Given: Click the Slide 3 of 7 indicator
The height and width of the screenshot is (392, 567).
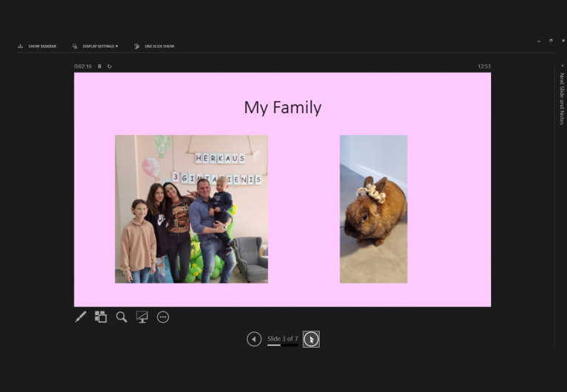Looking at the screenshot, I should 283,339.
